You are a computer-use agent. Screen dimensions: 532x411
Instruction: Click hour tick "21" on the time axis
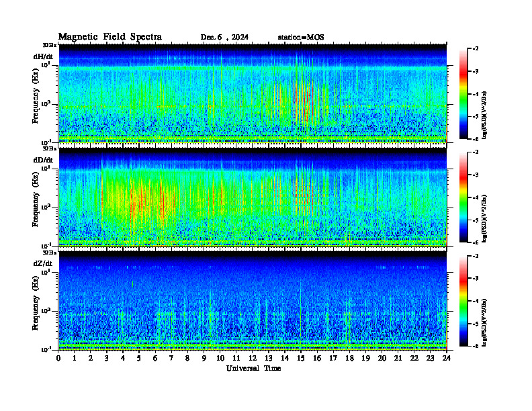(x=398, y=359)
